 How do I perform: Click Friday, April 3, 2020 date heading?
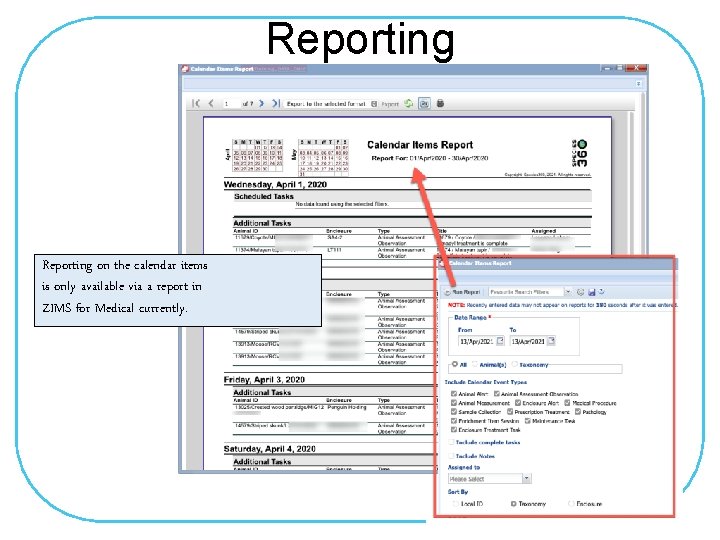click(264, 380)
